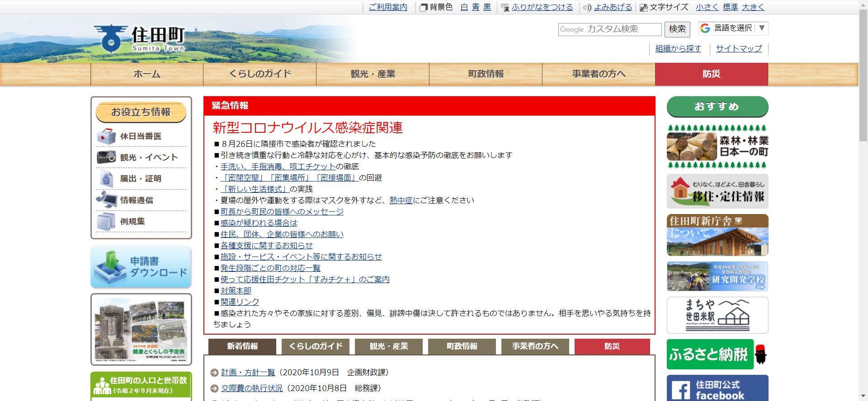Click the books icon for 例規集
The height and width of the screenshot is (401, 868).
(x=106, y=221)
